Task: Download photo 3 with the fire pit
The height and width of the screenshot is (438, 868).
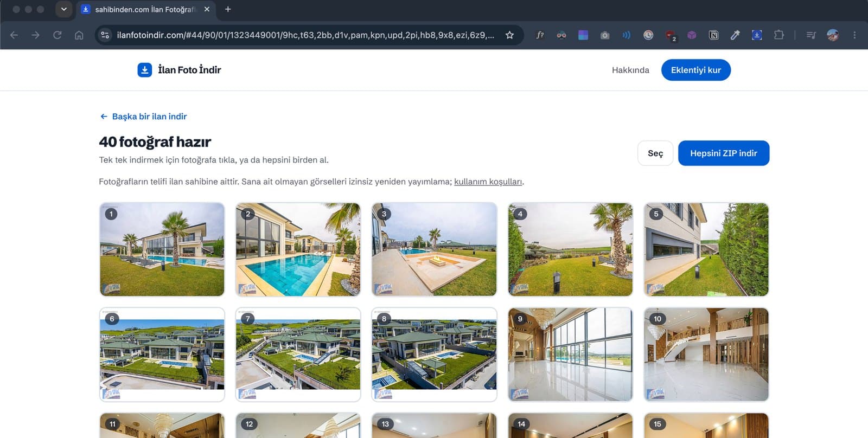Action: point(434,249)
